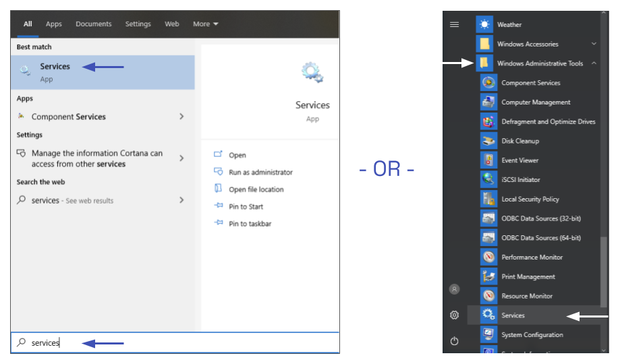This screenshot has height=364, width=620.
Task: Click the Services title in the preview pane
Action: [x=312, y=104]
